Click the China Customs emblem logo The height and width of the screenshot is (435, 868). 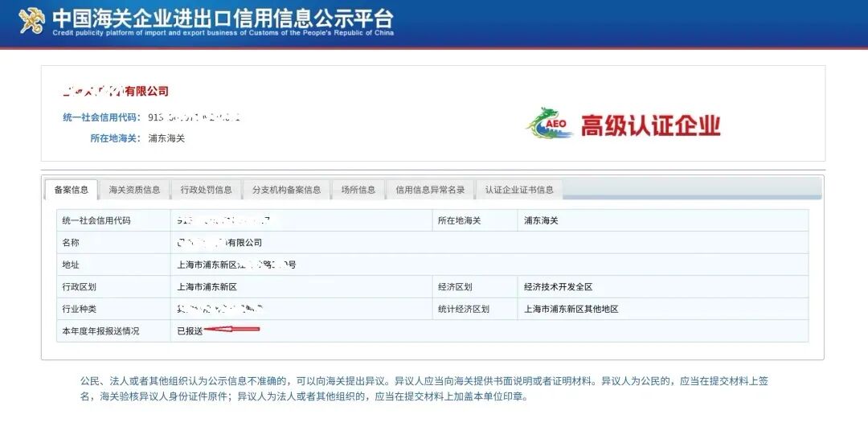[x=31, y=20]
